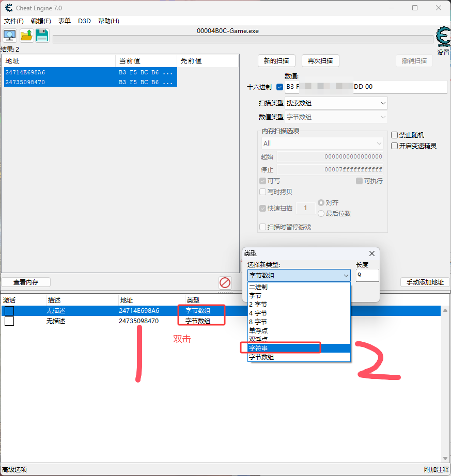This screenshot has width=451, height=476.
Task: Open the 表单 menu
Action: point(65,21)
